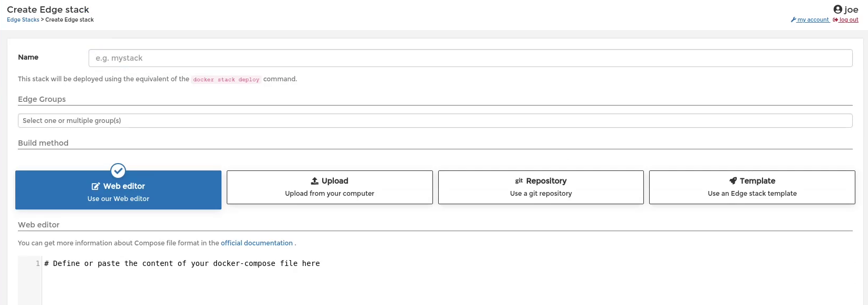Click the checkmark badge above Web editor
This screenshot has width=868, height=305.
118,171
